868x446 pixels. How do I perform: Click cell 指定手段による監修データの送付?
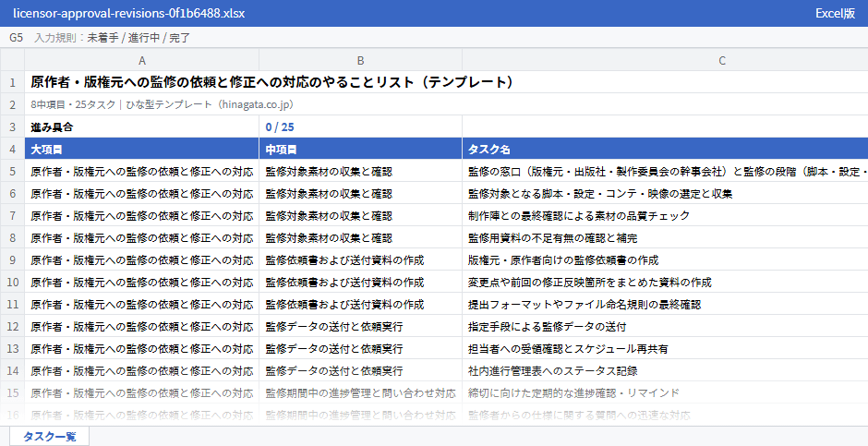[666, 327]
